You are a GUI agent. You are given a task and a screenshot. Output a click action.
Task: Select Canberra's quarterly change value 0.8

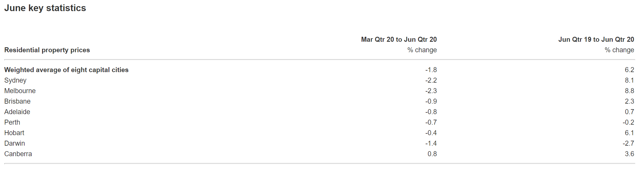[432, 154]
